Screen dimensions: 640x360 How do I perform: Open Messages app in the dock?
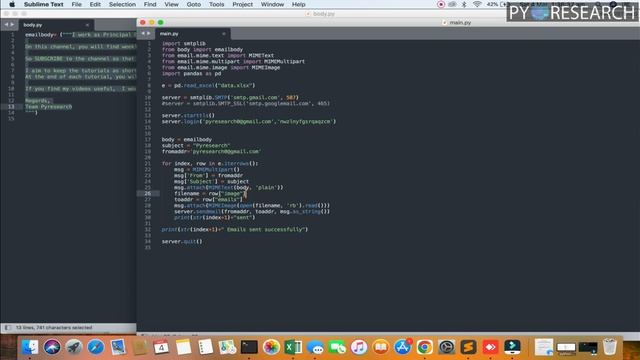(x=315, y=347)
